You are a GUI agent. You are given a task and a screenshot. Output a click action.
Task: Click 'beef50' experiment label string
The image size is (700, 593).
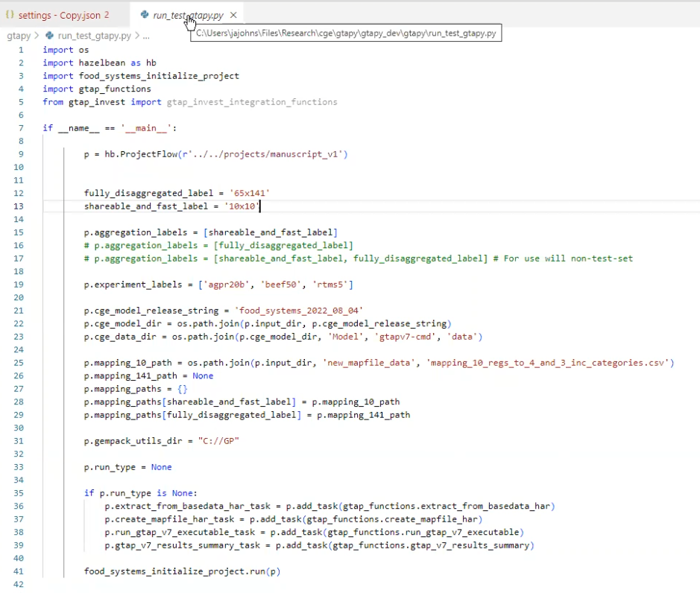(281, 285)
